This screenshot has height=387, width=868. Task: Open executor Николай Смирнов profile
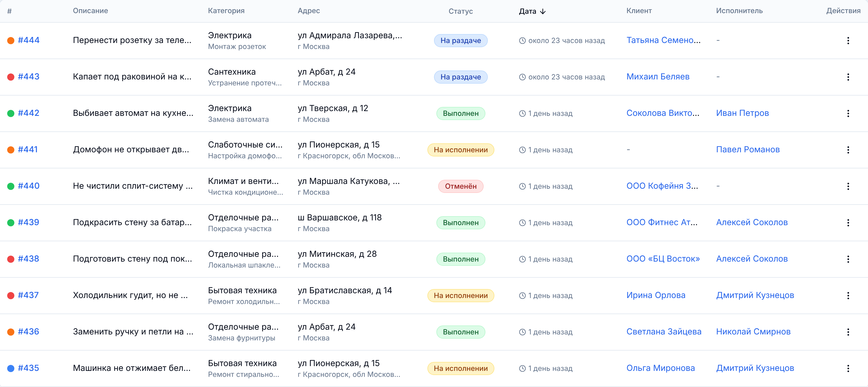(753, 331)
